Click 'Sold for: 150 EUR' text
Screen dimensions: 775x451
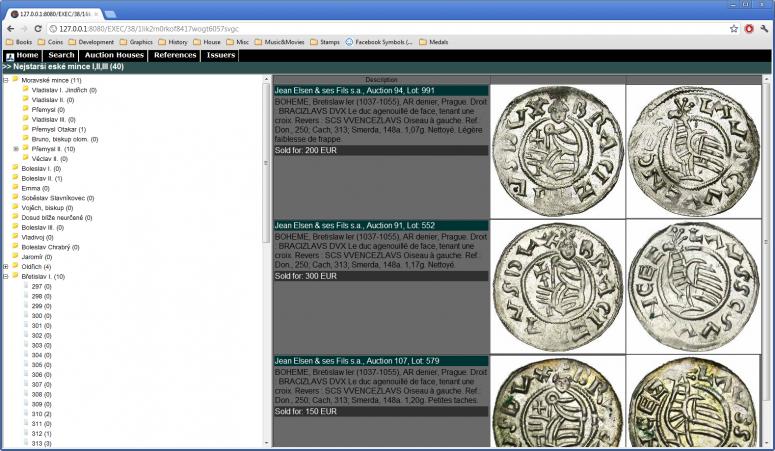point(305,411)
